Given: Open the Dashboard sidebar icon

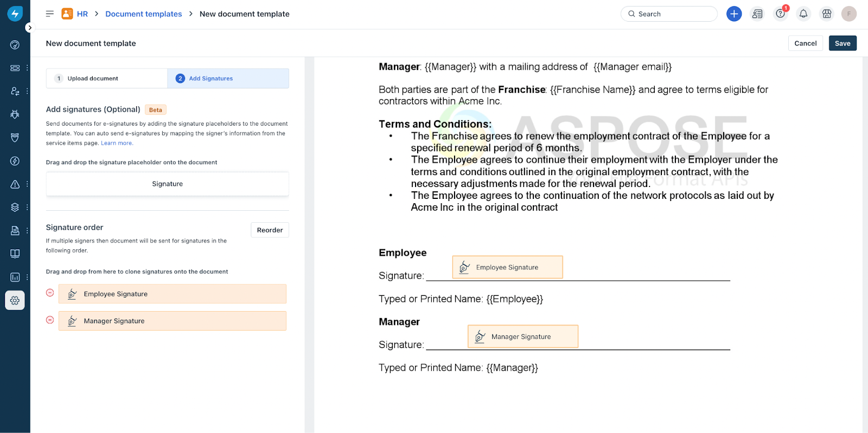Looking at the screenshot, I should [x=15, y=45].
